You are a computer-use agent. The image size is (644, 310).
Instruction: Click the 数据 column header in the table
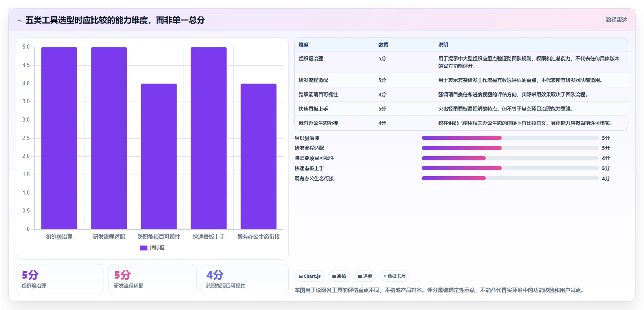click(x=383, y=45)
